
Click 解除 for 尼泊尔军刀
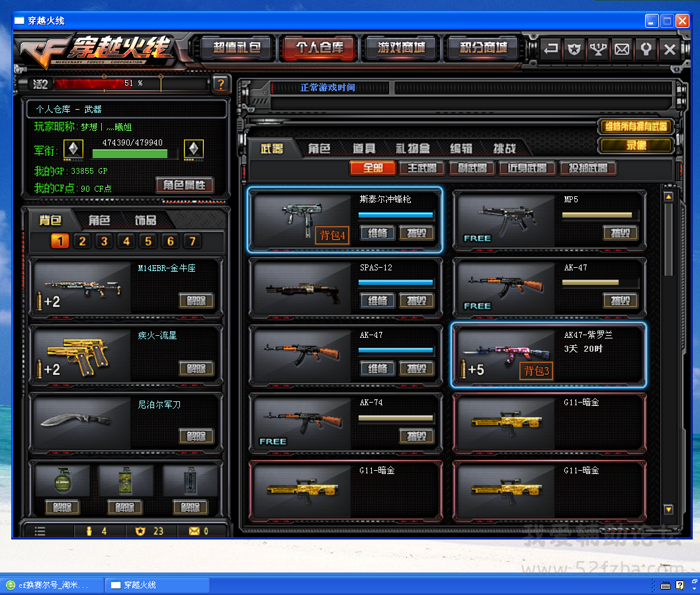click(197, 436)
